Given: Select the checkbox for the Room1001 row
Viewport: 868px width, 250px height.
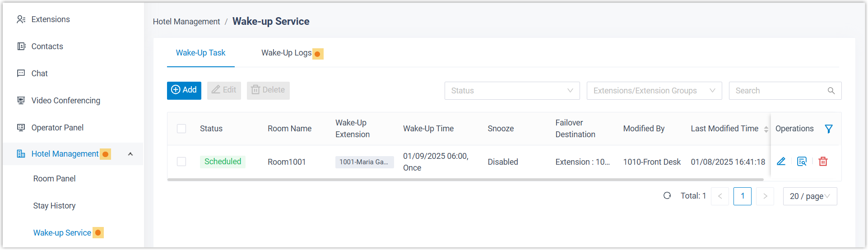Looking at the screenshot, I should 181,162.
